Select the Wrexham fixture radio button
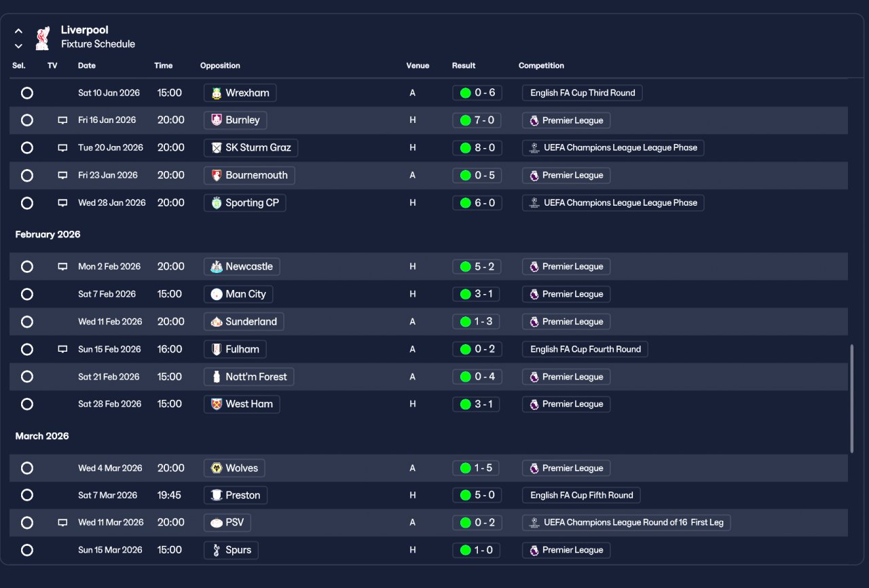Image resolution: width=869 pixels, height=588 pixels. [27, 93]
